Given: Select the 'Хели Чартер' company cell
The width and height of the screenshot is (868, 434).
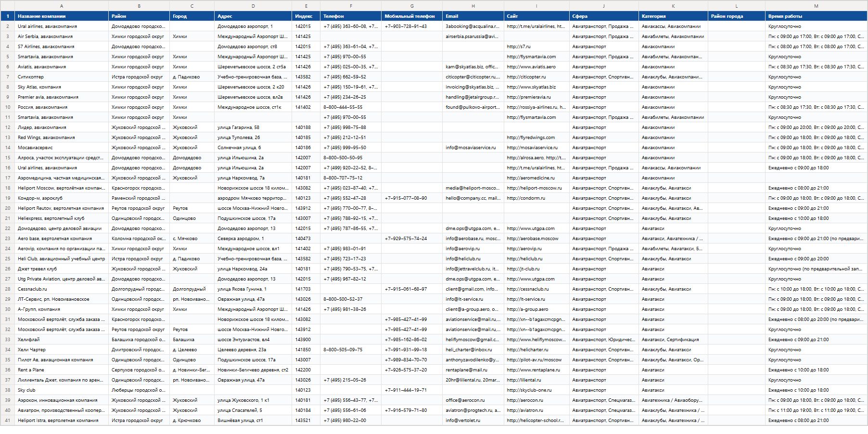Looking at the screenshot, I should click(62, 350).
